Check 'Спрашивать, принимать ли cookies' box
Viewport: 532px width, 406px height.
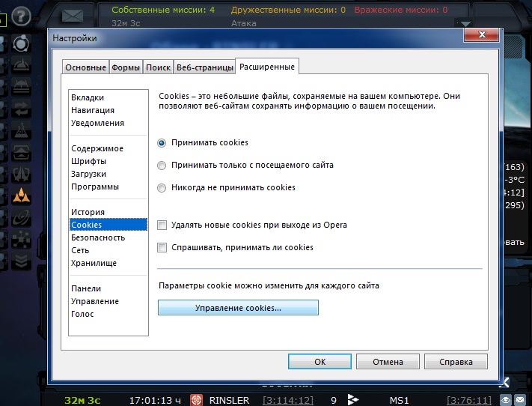point(162,247)
